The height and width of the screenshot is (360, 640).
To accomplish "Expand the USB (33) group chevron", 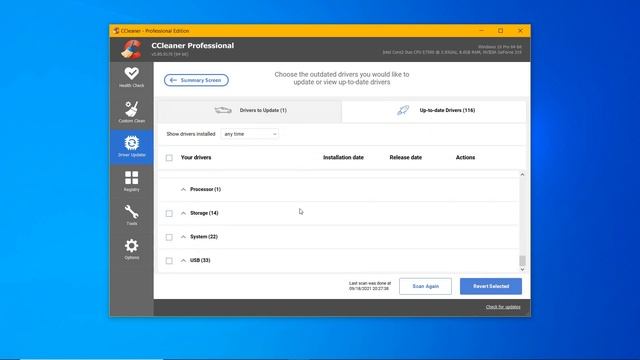I will point(183,260).
